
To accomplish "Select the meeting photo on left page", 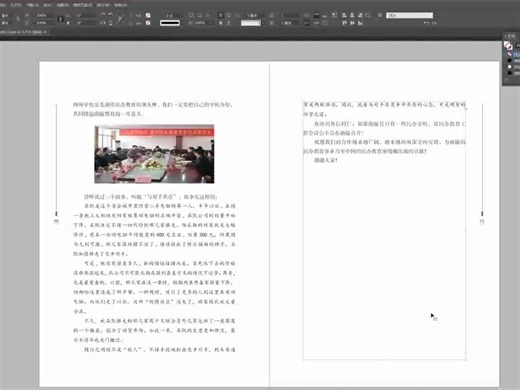I will (154, 154).
